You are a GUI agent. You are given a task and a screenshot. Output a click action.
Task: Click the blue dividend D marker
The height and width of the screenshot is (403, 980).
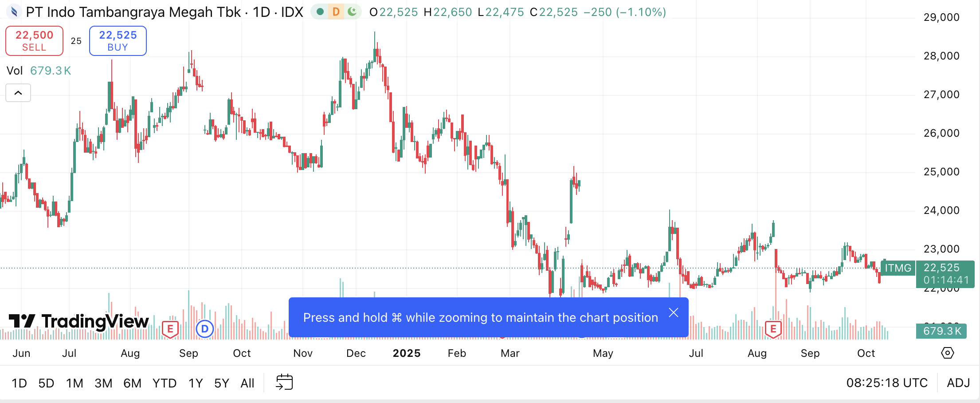pos(205,329)
